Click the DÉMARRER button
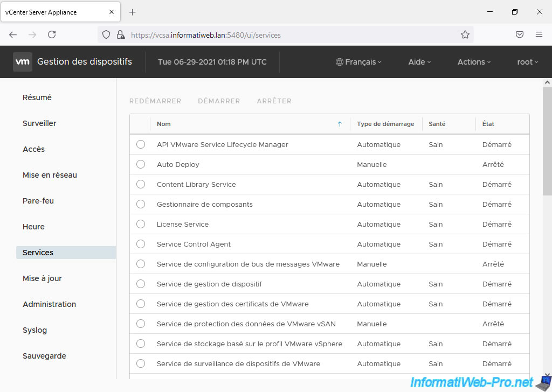This screenshot has width=552, height=392. (219, 101)
